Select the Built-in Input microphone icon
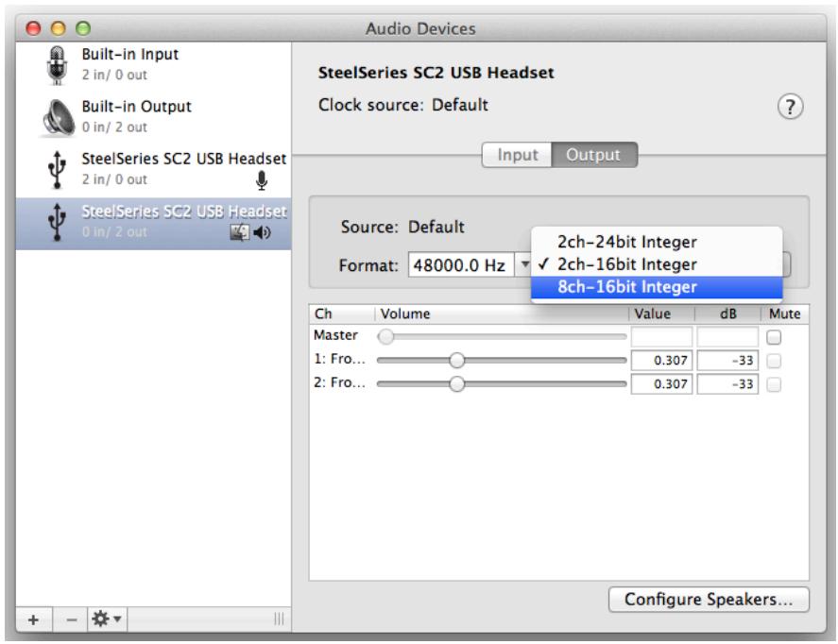Image resolution: width=838 pixels, height=644 pixels. (57, 65)
